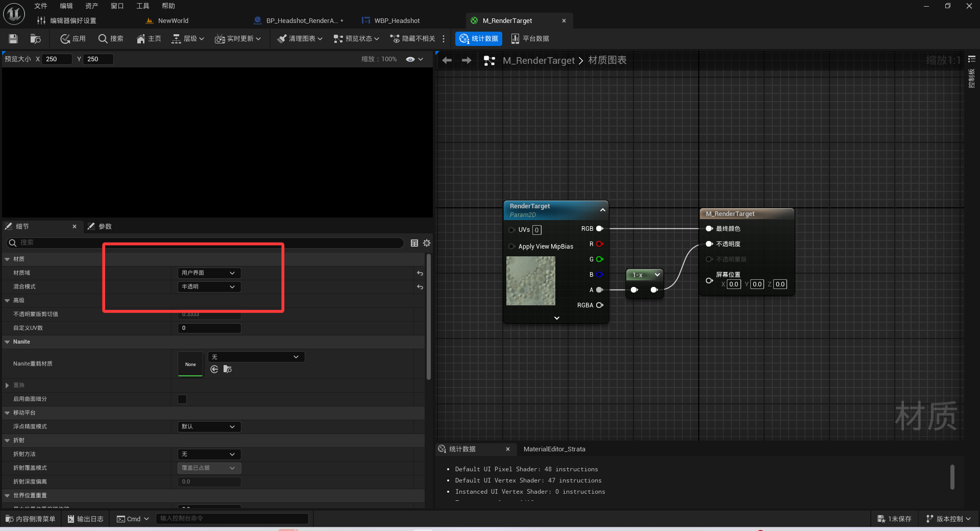980x531 pixels.
Task: Toggle the 统计数据 stats button
Action: [479, 39]
